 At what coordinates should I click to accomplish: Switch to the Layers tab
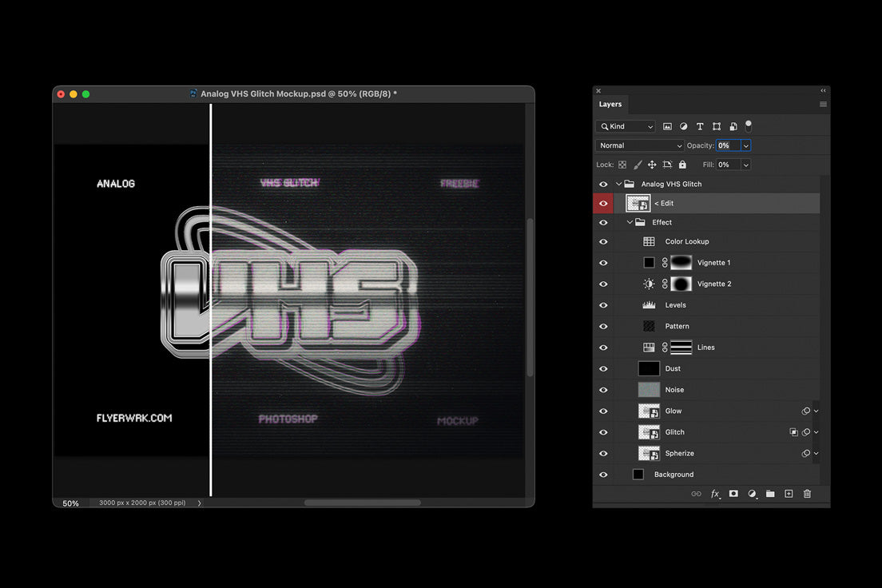[x=610, y=104]
